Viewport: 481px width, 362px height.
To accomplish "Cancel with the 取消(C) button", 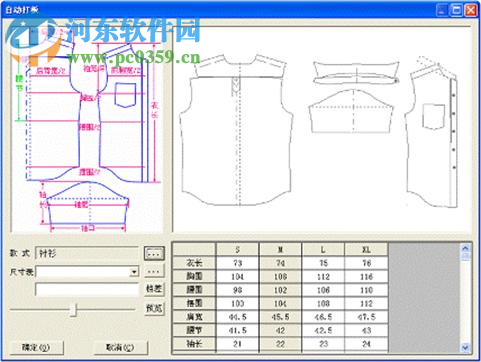I will click(120, 348).
